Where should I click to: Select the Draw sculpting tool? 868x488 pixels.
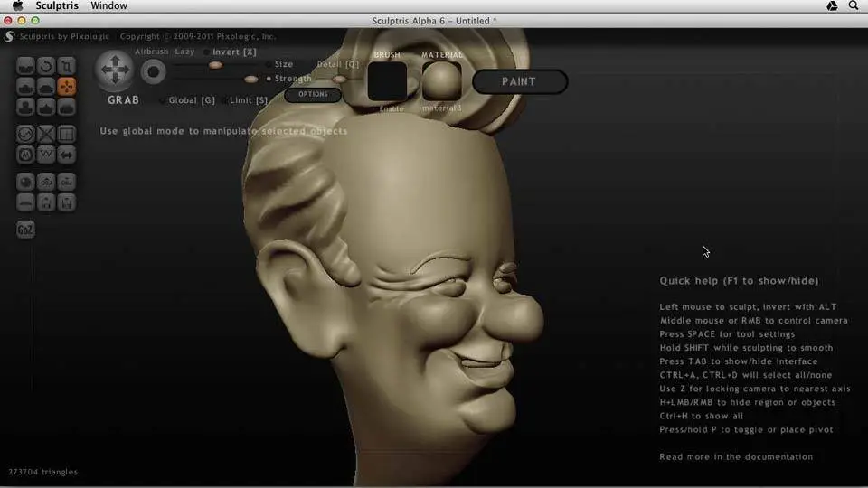point(25,87)
